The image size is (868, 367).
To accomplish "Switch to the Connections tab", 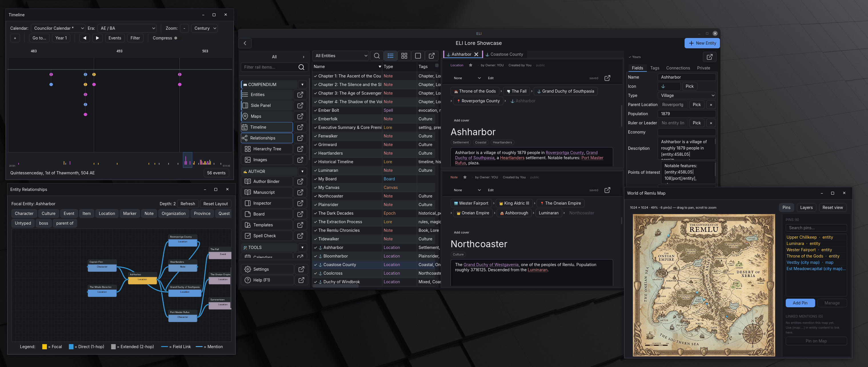I will click(678, 68).
